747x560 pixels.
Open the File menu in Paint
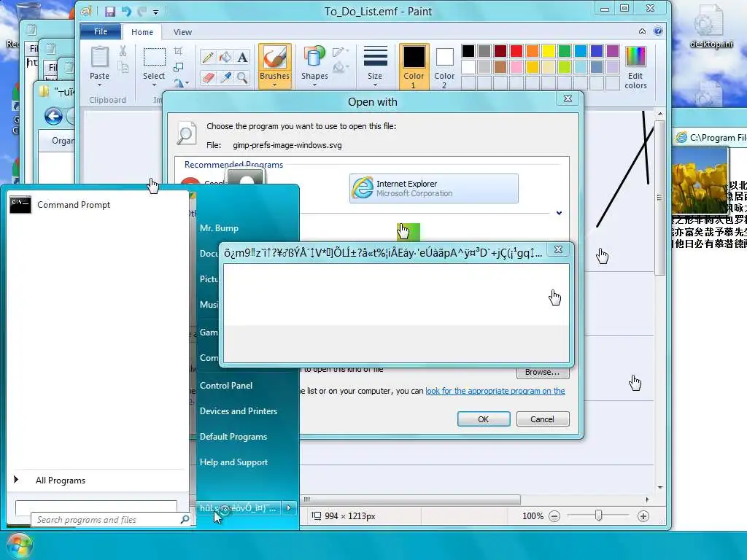point(101,31)
